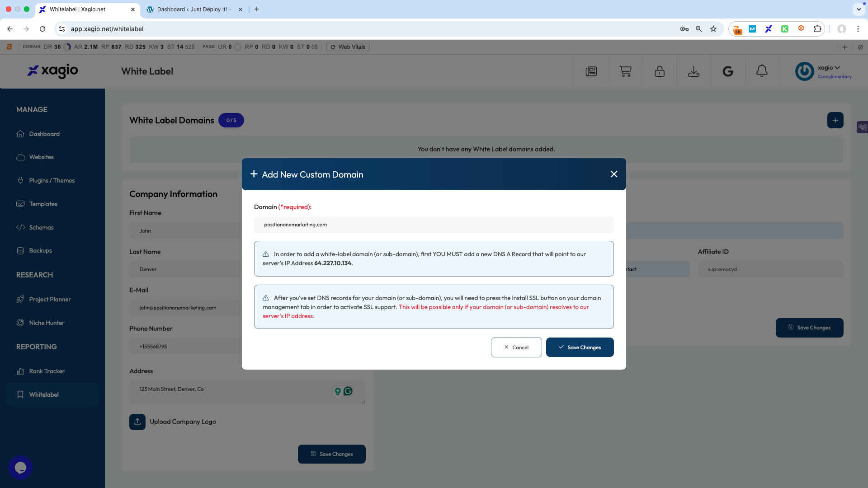Add a white label domain with plus button
Image resolution: width=868 pixels, height=488 pixels.
(835, 120)
